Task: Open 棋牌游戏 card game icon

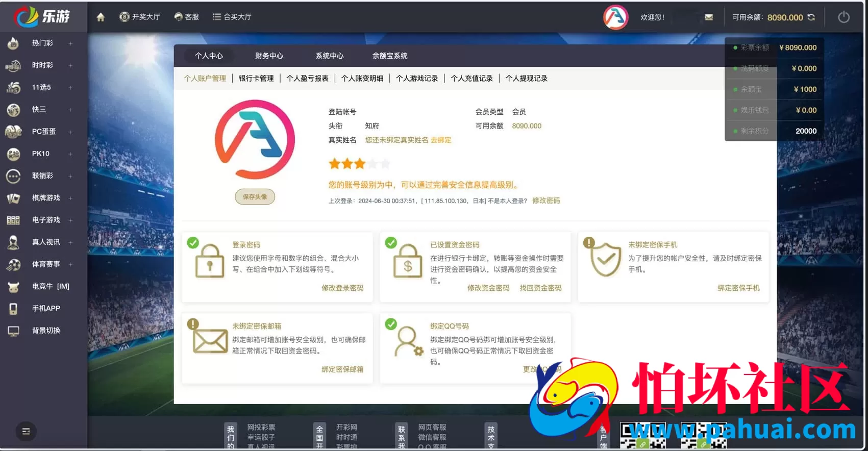Action: click(13, 198)
